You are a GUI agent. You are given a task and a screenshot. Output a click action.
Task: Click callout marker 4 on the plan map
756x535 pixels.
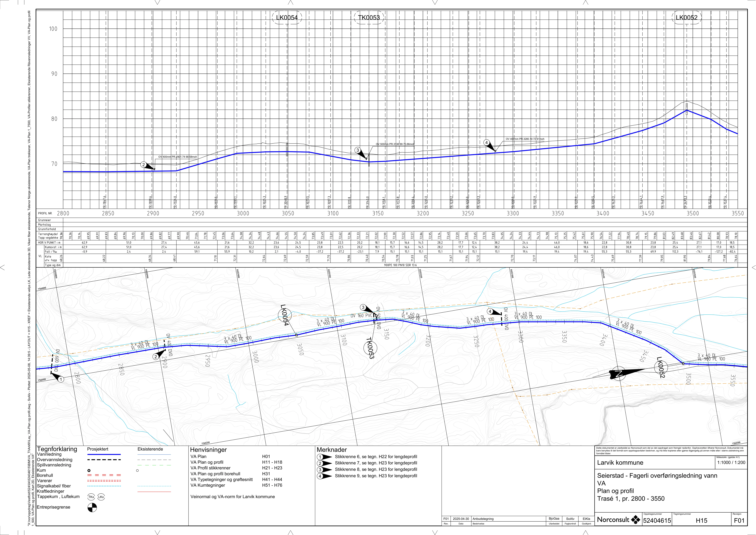pos(490,311)
